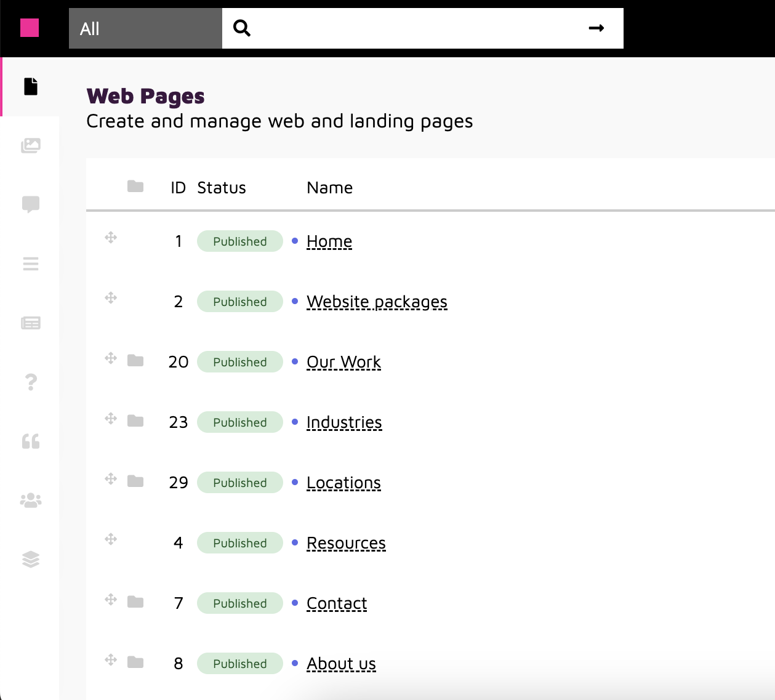Toggle the Published badge on the Home row
The height and width of the screenshot is (700, 775).
[x=239, y=241]
